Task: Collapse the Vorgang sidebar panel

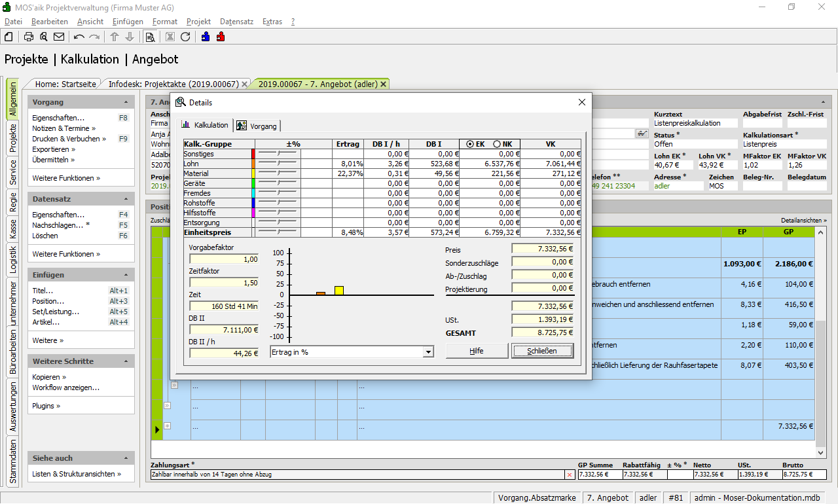Action: tap(126, 103)
